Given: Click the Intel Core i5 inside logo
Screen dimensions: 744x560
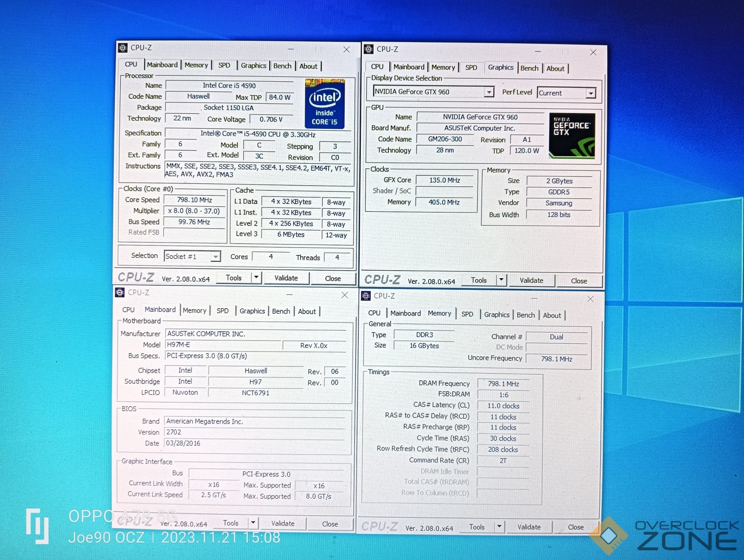Looking at the screenshot, I should pyautogui.click(x=325, y=104).
